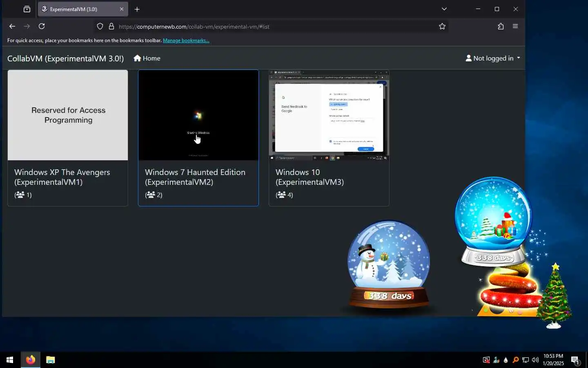Image resolution: width=588 pixels, height=368 pixels.
Task: Open the Windows 7 Starting Windows thumbnail
Action: (198, 115)
